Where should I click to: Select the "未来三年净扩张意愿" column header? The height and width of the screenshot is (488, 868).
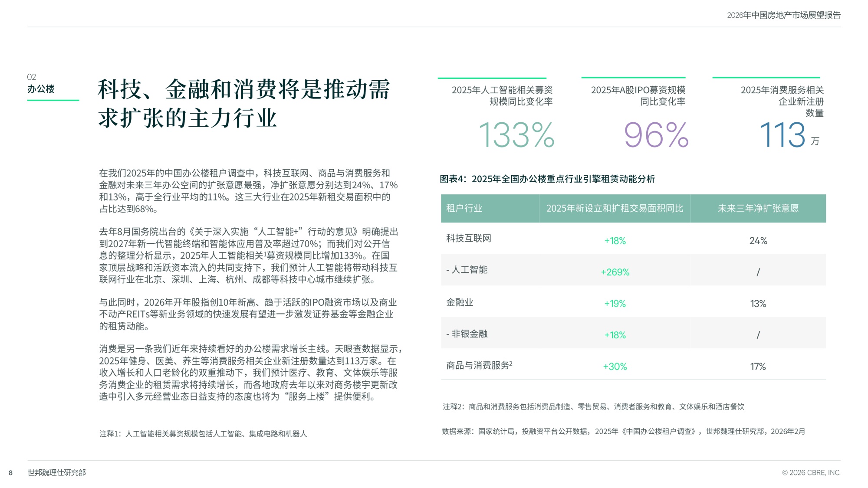click(x=759, y=208)
